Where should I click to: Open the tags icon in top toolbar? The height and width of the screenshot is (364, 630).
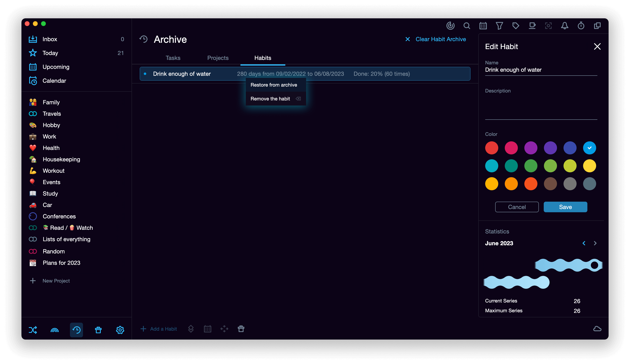point(516,26)
